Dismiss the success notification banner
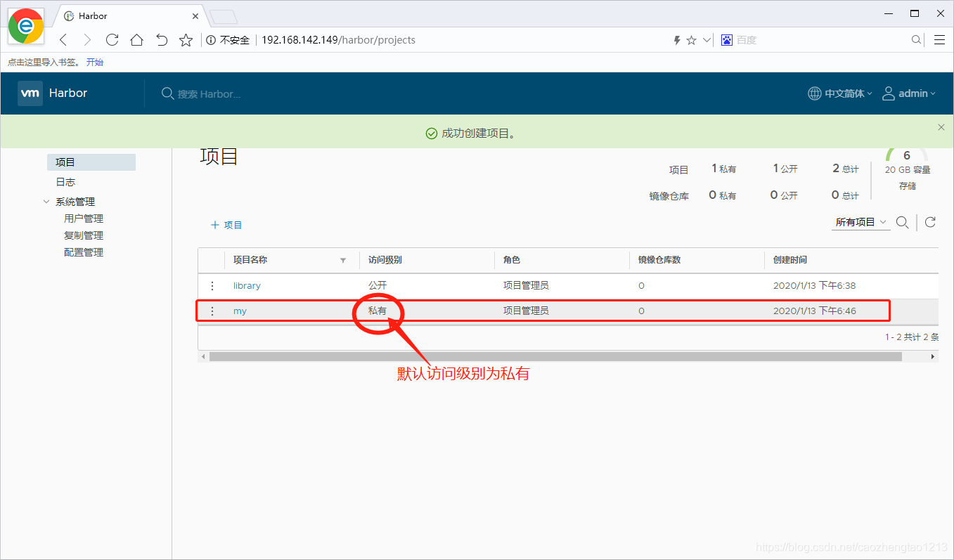This screenshot has height=560, width=954. click(941, 127)
